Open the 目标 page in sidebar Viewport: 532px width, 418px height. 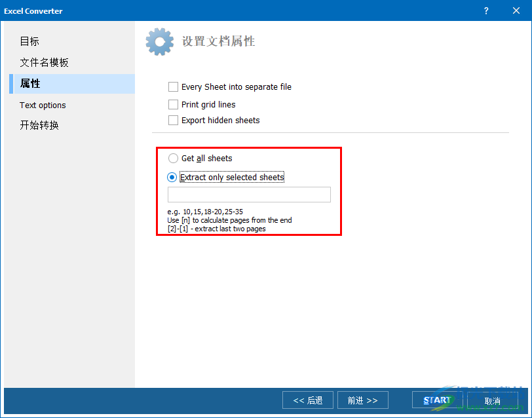pyautogui.click(x=29, y=41)
